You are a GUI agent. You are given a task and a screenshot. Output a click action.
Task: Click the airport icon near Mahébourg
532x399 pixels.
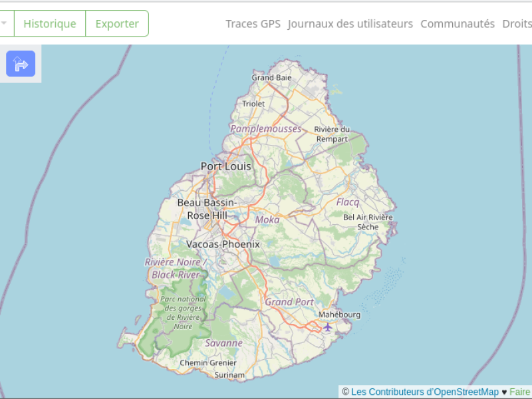coord(327,327)
